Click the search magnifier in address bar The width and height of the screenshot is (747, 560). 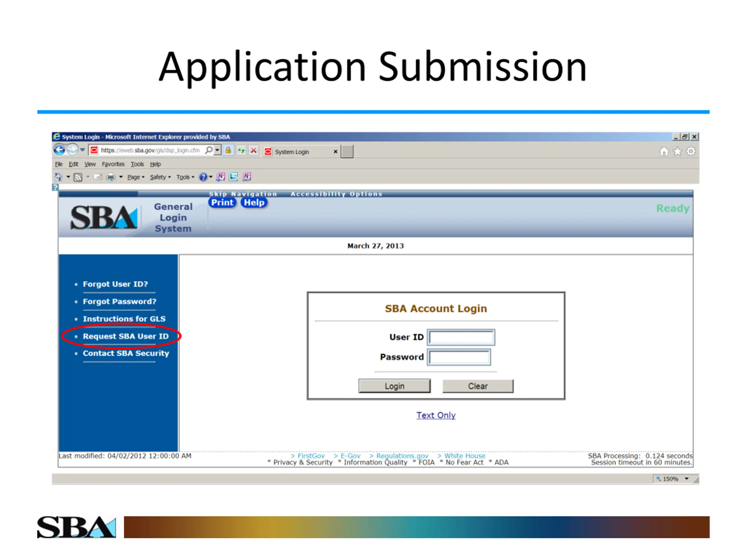tap(209, 150)
